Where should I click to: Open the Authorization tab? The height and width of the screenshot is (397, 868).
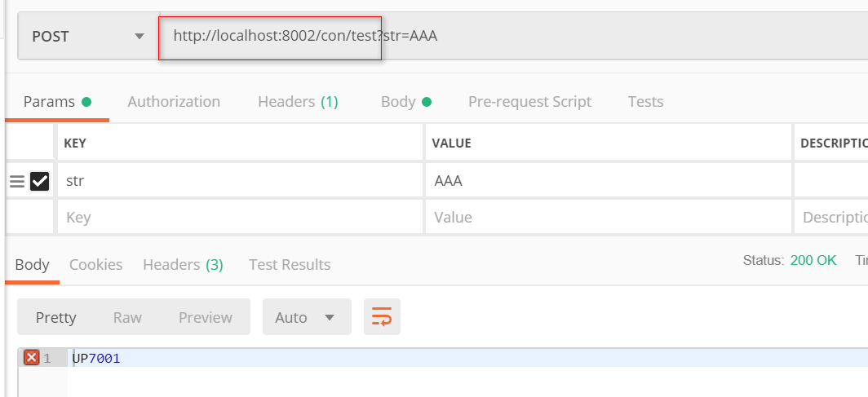click(x=174, y=102)
